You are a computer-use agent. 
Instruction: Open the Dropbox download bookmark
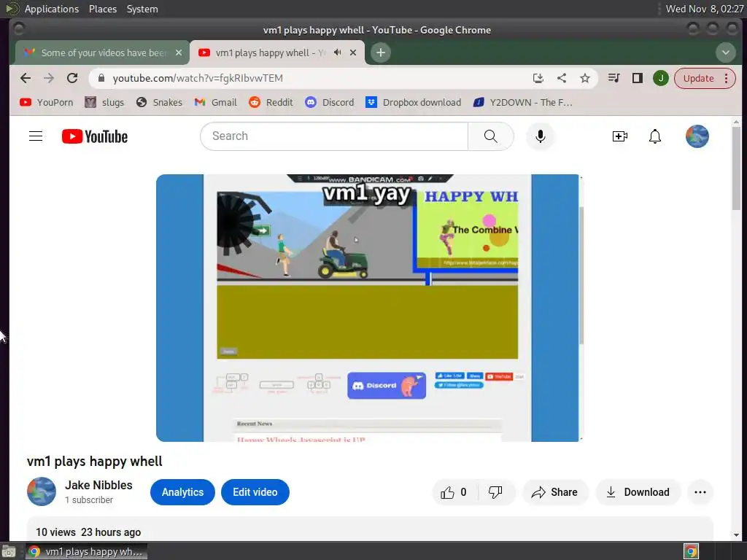(x=413, y=102)
